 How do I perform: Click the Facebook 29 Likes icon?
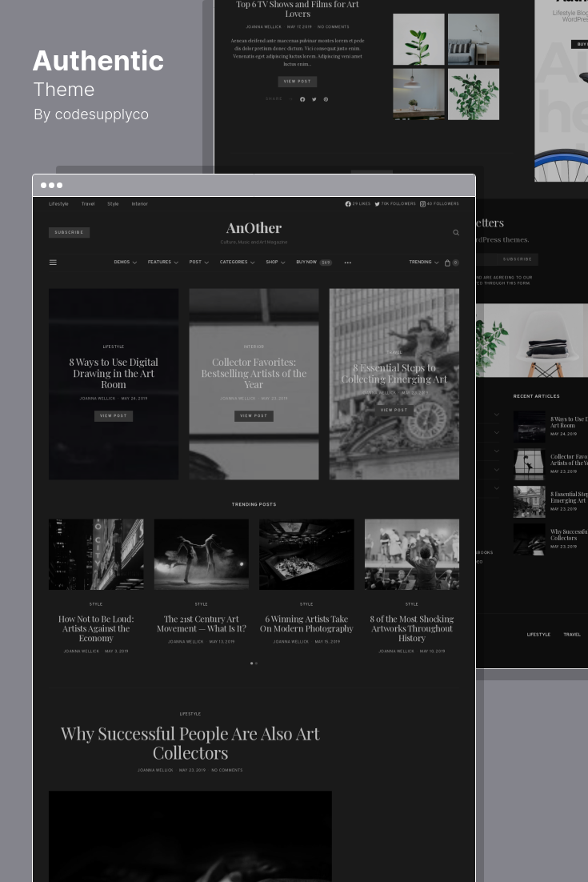tap(348, 203)
